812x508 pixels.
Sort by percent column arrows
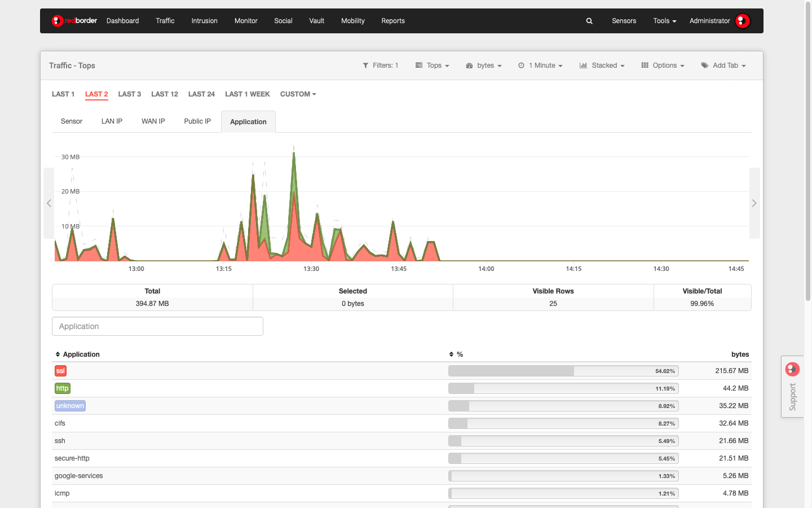coord(451,354)
